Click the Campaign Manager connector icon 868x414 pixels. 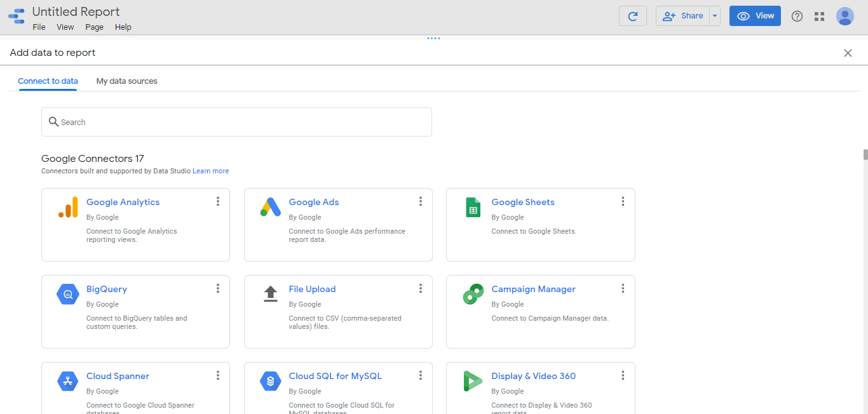coord(473,295)
